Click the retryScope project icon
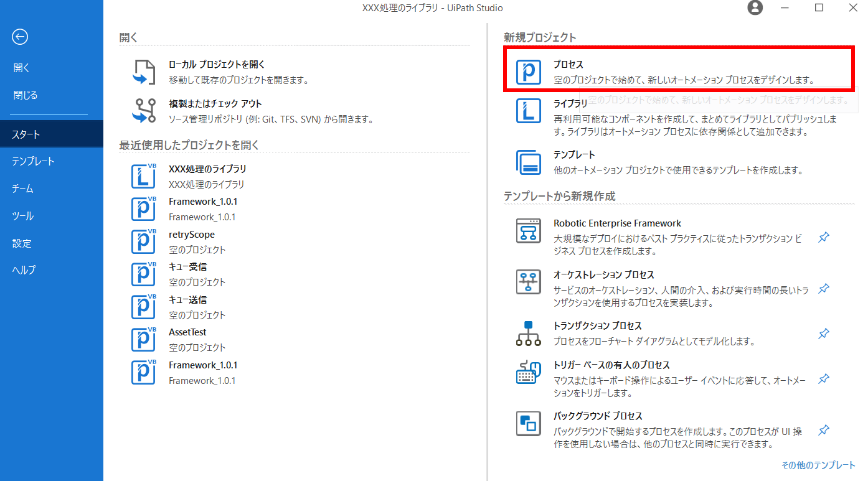868x481 pixels. pyautogui.click(x=144, y=241)
